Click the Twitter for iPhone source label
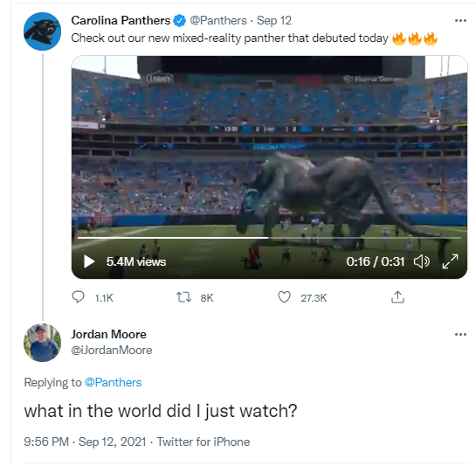The width and height of the screenshot is (476, 466). tap(204, 442)
